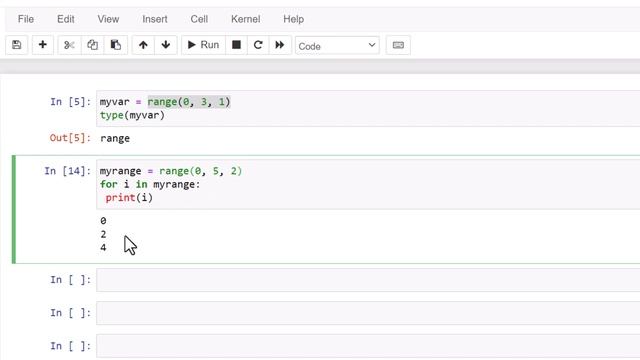
Task: Click the 'In [14]:' prompt label
Action: point(67,171)
